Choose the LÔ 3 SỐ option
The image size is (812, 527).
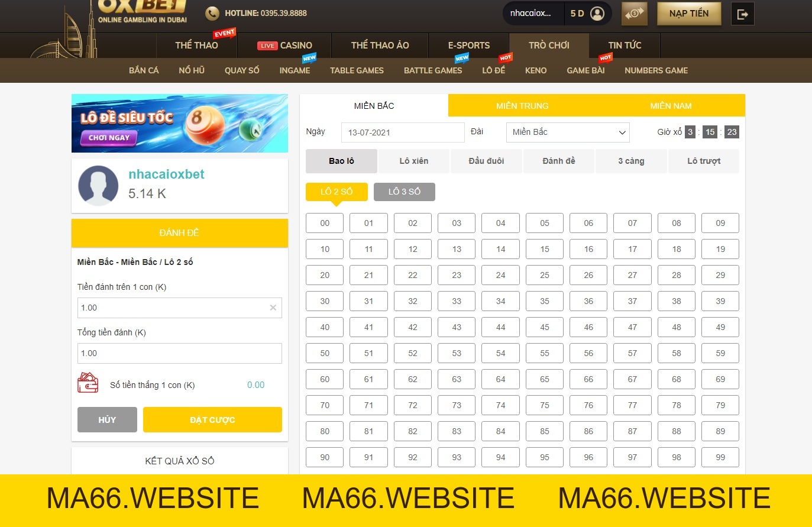click(405, 192)
